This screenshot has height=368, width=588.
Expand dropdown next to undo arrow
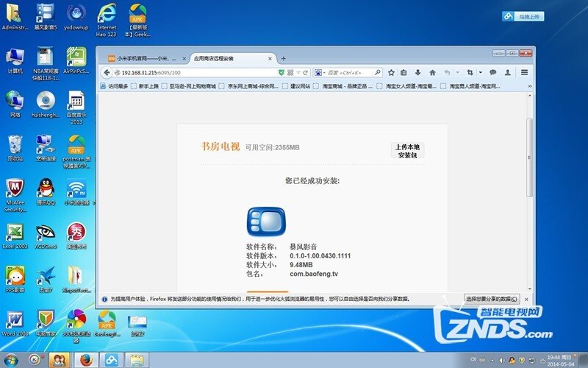[x=457, y=72]
